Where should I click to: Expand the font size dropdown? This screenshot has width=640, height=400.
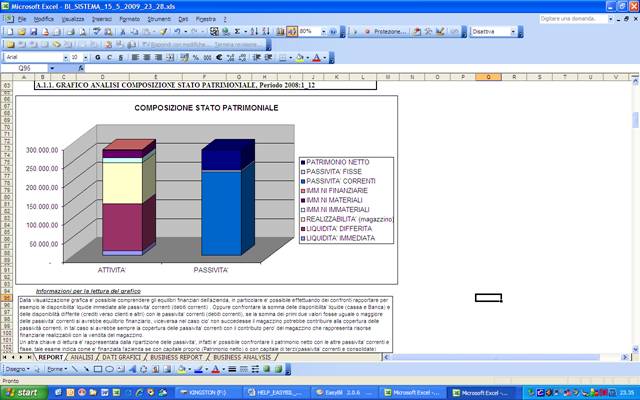point(85,58)
